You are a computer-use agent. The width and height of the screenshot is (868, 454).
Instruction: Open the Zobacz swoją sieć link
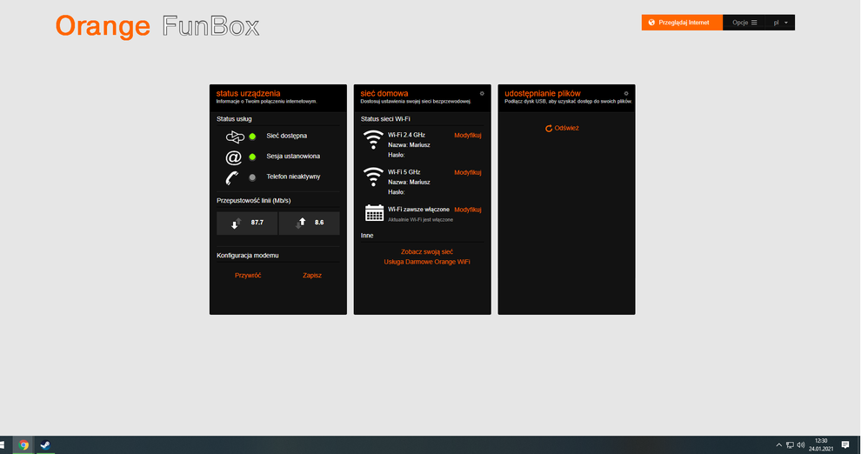tap(426, 251)
